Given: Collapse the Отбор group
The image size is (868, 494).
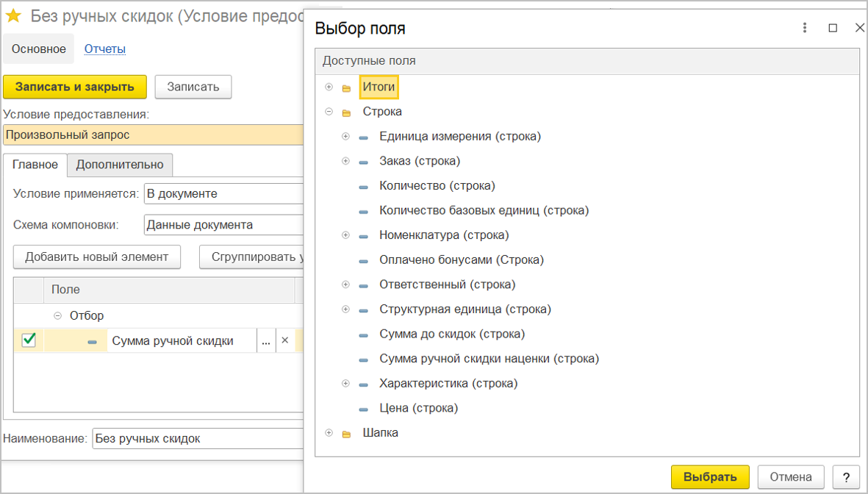Looking at the screenshot, I should 57,315.
